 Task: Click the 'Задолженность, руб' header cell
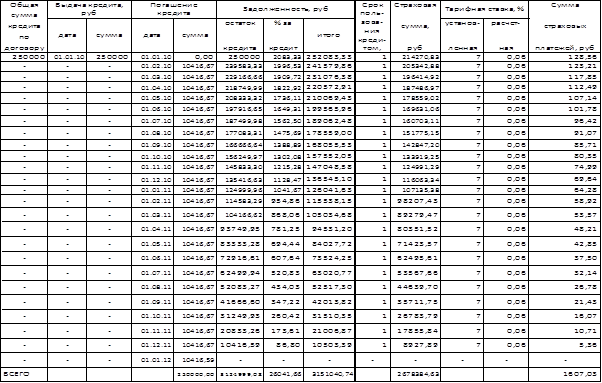coord(285,10)
